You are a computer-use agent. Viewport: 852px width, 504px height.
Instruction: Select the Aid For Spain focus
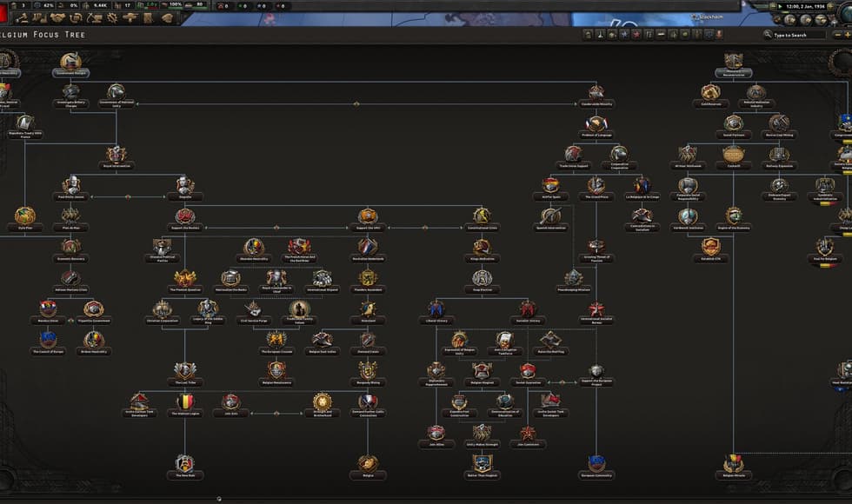tap(551, 189)
